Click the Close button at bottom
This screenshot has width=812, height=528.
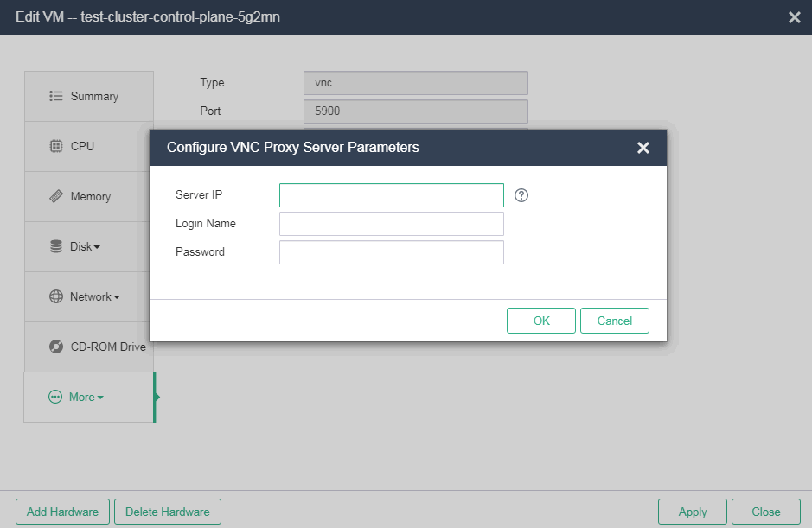click(x=766, y=512)
